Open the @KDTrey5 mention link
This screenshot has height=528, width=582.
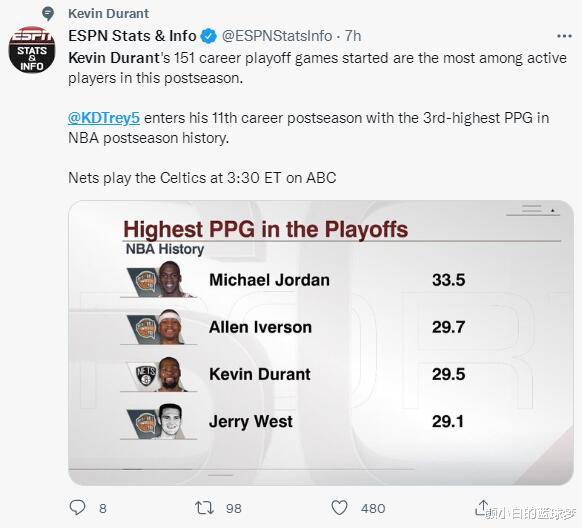pyautogui.click(x=104, y=118)
